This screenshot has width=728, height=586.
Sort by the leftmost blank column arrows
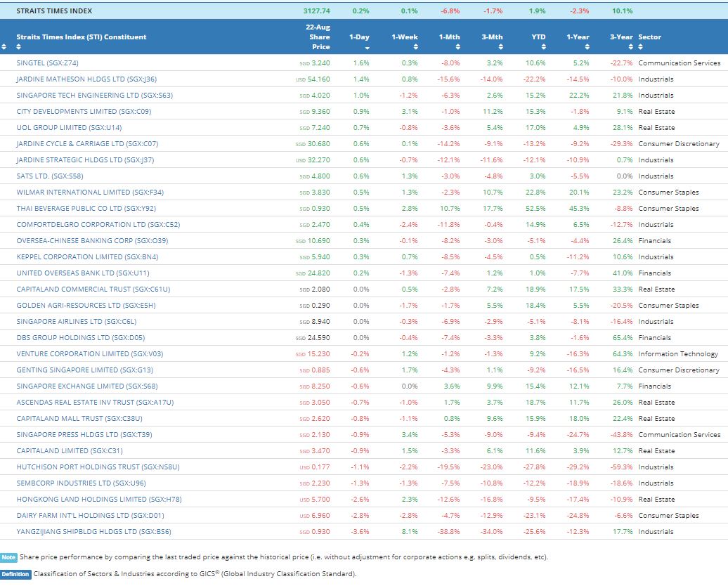tap(4, 46)
